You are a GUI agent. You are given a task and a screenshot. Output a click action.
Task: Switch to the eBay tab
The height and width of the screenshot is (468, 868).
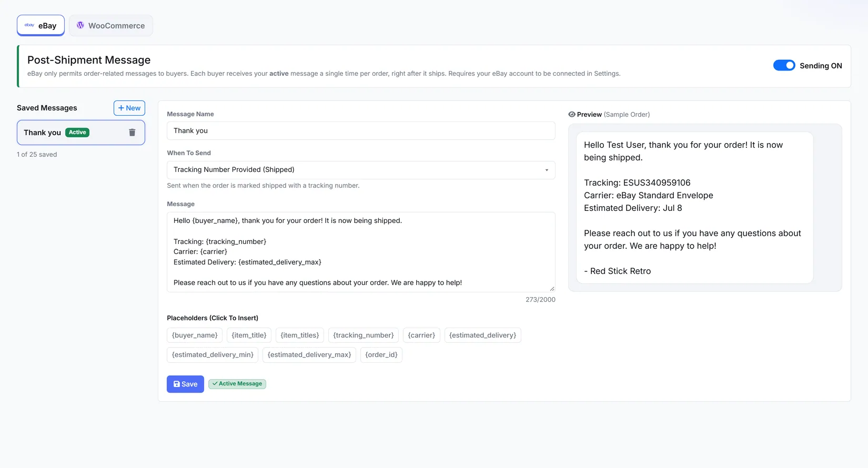point(41,25)
